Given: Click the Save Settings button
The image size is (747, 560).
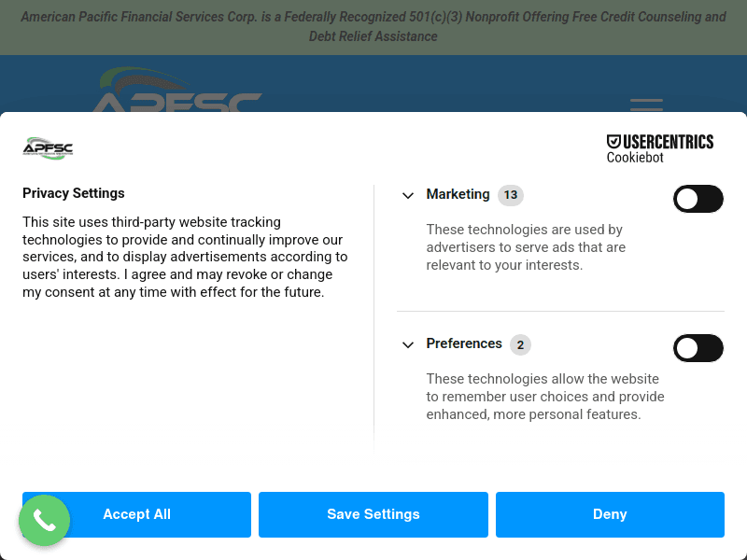Looking at the screenshot, I should coord(373,514).
